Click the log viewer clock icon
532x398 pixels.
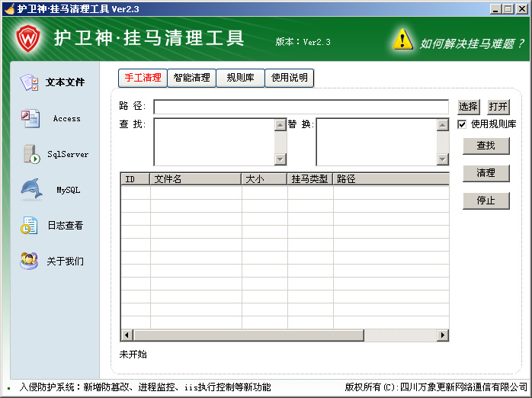(29, 225)
